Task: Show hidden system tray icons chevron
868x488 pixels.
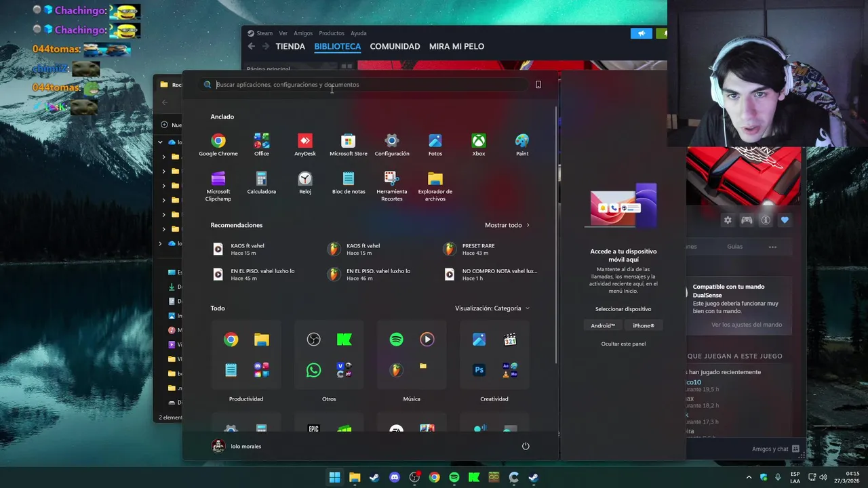Action: (x=749, y=477)
